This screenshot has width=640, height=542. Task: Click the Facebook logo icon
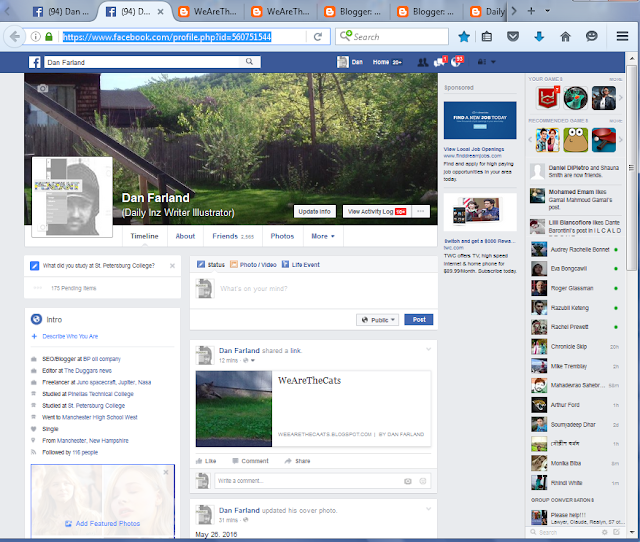coord(35,62)
